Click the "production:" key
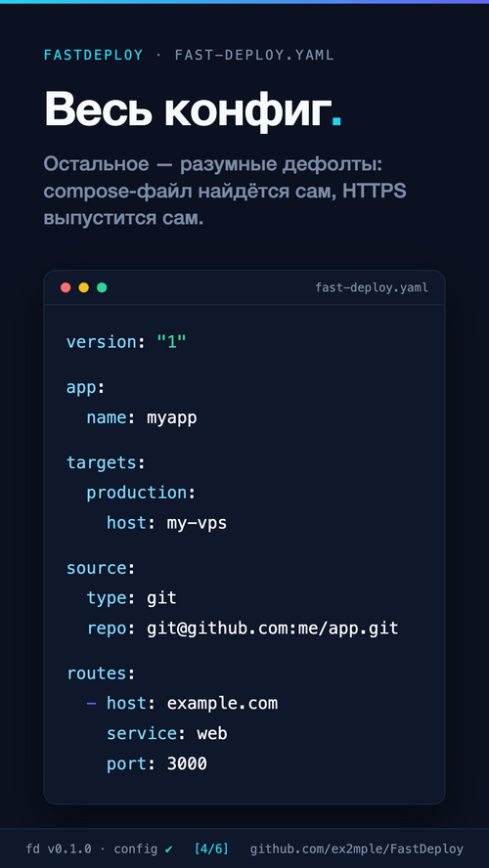The height and width of the screenshot is (868, 489). (141, 493)
